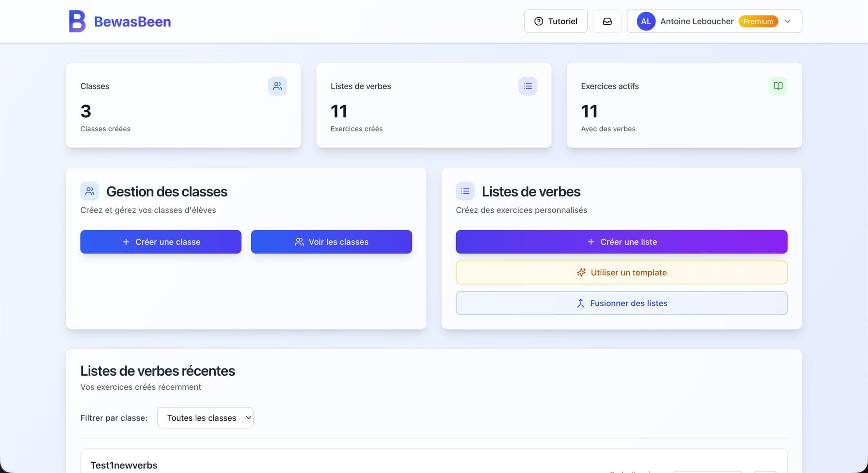Click the Filtrer par classe label

[x=114, y=418]
